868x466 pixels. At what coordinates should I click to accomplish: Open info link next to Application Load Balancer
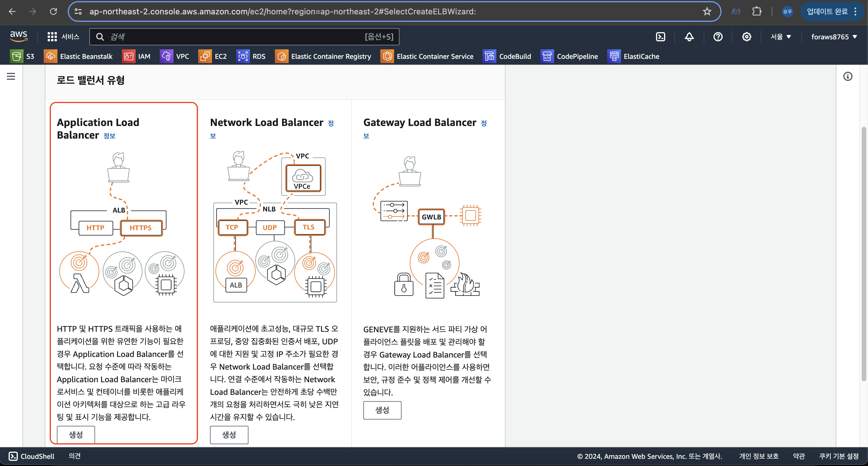(109, 136)
